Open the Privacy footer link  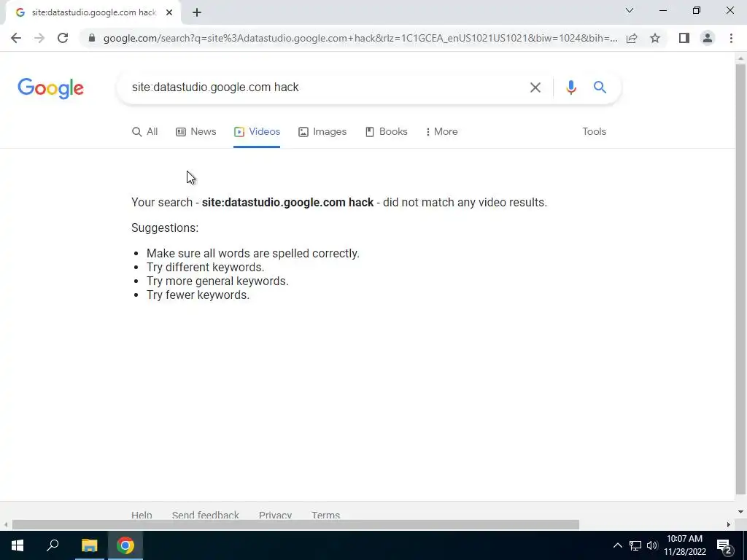click(275, 516)
